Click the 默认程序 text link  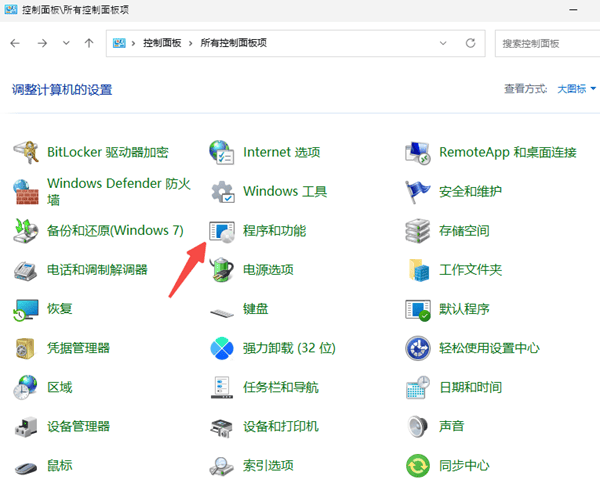click(x=464, y=309)
